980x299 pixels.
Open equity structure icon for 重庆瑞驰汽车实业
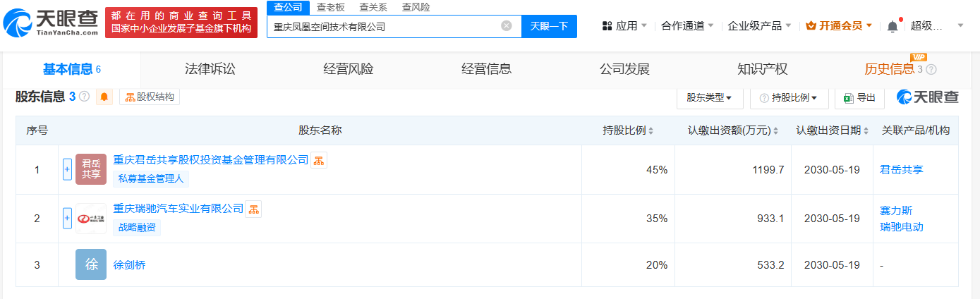point(253,209)
